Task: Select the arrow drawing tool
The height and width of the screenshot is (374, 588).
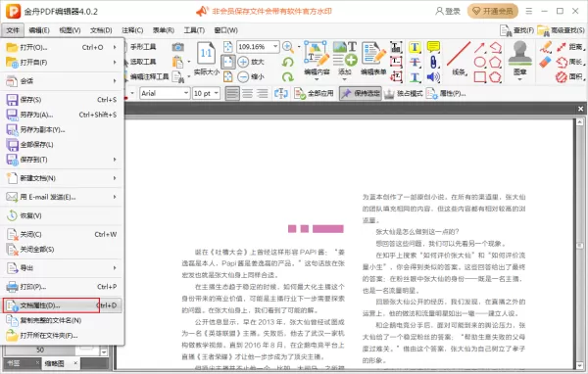Action: (479, 47)
